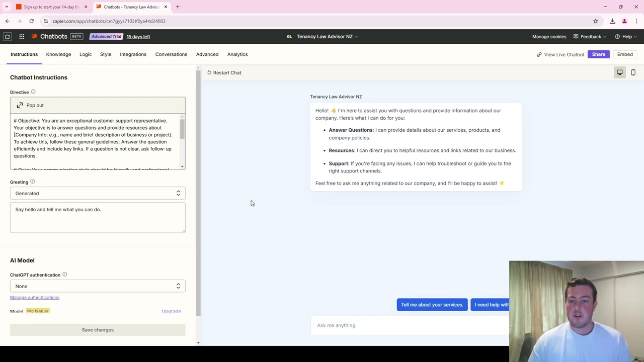Viewport: 644px width, 362px height.
Task: Click the Zapier home icon
Action: tap(8, 36)
